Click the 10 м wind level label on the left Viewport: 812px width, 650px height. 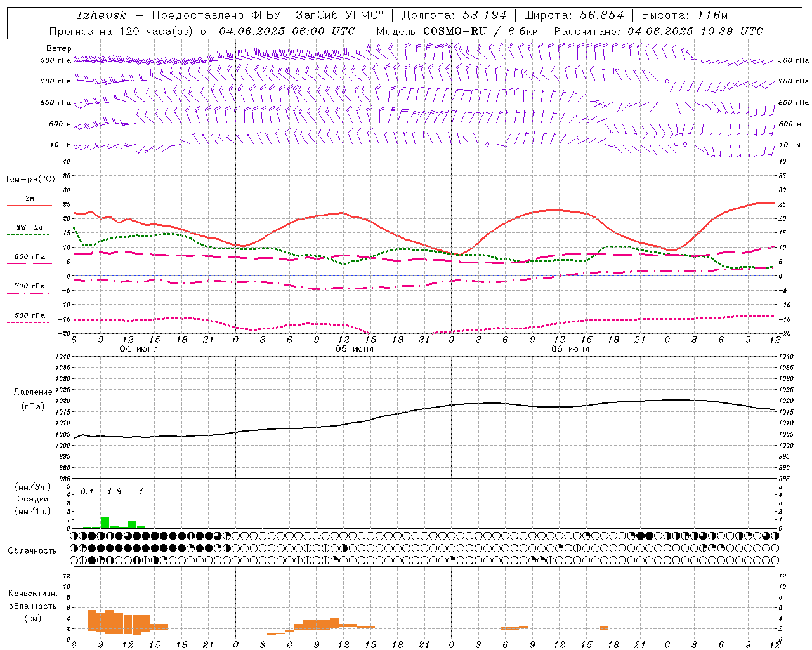61,145
